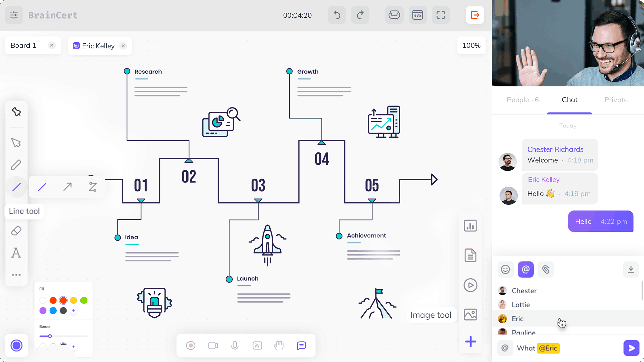Choose the connector polyline sub-tool
This screenshot has height=362, width=644.
93,187
